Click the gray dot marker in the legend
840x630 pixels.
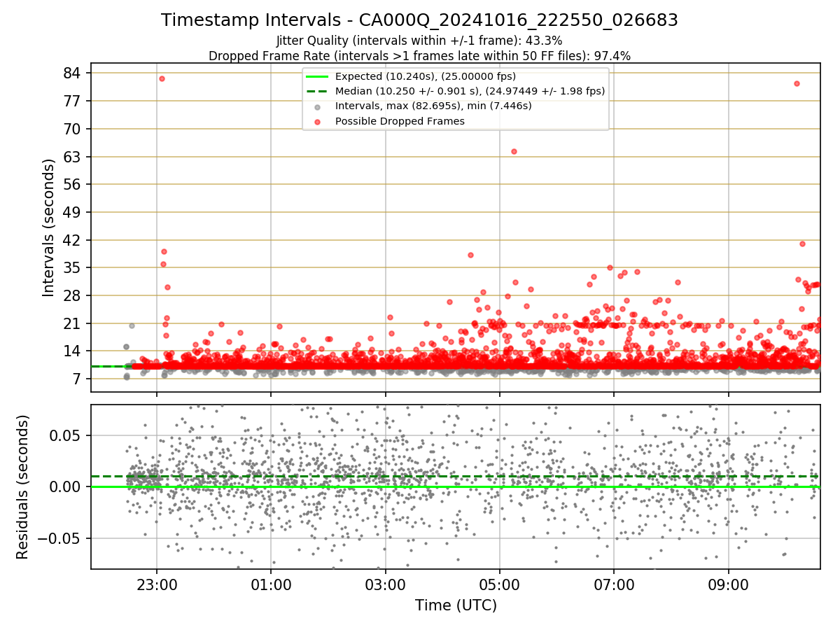(318, 107)
